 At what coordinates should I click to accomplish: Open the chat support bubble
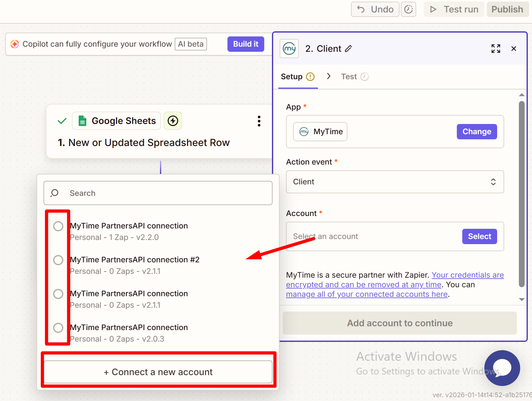[x=502, y=368]
